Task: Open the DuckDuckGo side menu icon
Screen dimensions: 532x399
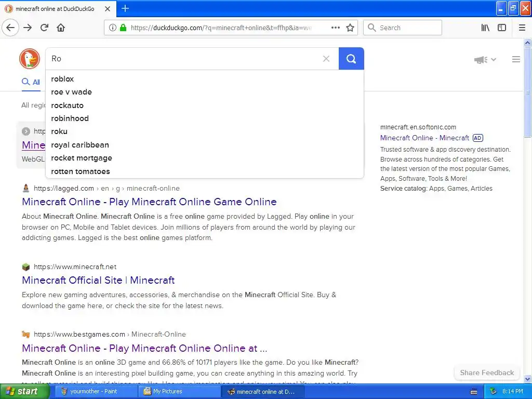Action: tap(516, 59)
